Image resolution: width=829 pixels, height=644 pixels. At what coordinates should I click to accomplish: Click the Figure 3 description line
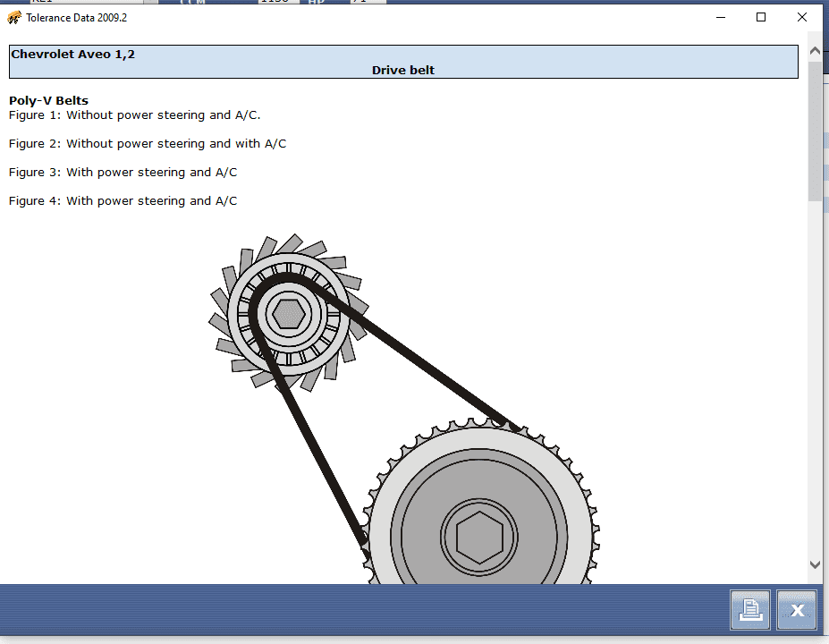coord(123,172)
